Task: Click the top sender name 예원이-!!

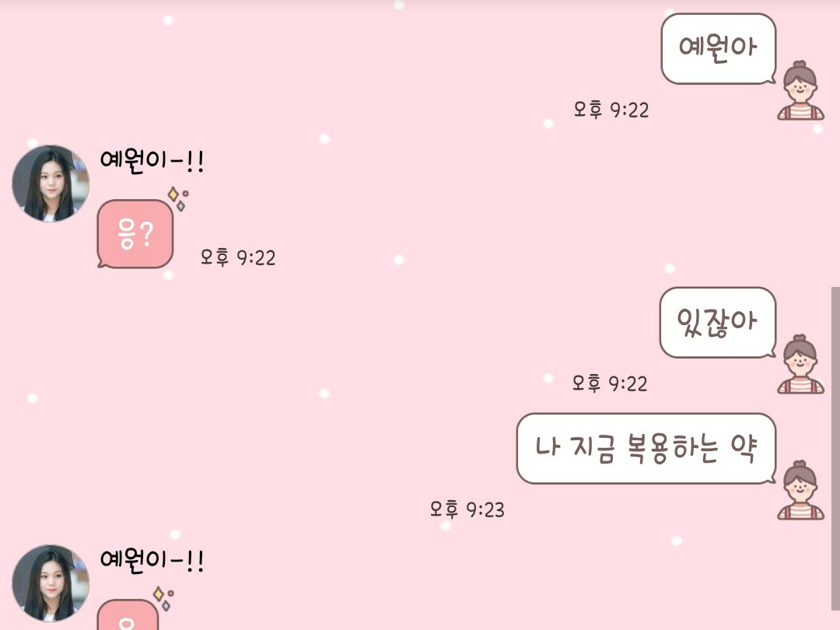Action: [x=152, y=160]
